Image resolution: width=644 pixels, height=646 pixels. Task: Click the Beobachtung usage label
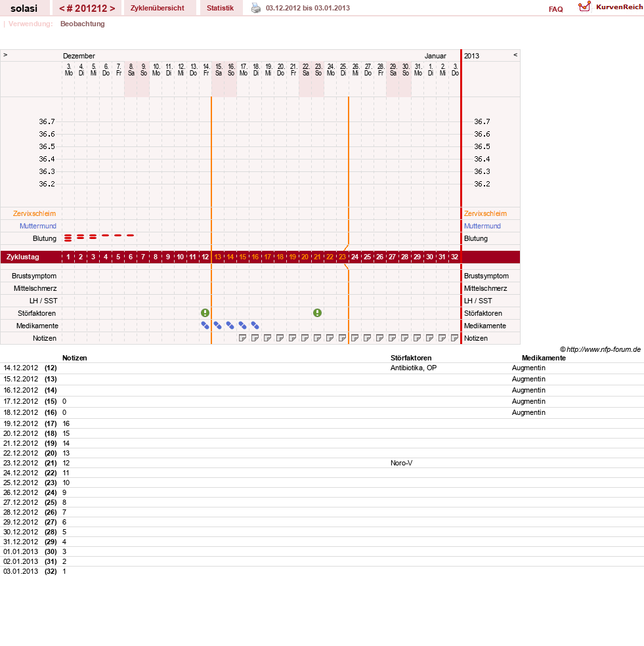(x=83, y=24)
